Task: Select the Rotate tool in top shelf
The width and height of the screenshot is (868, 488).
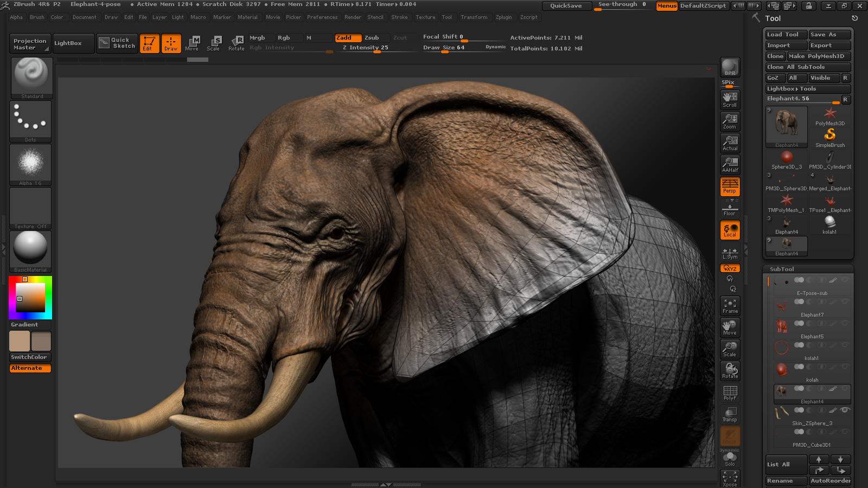Action: (237, 43)
